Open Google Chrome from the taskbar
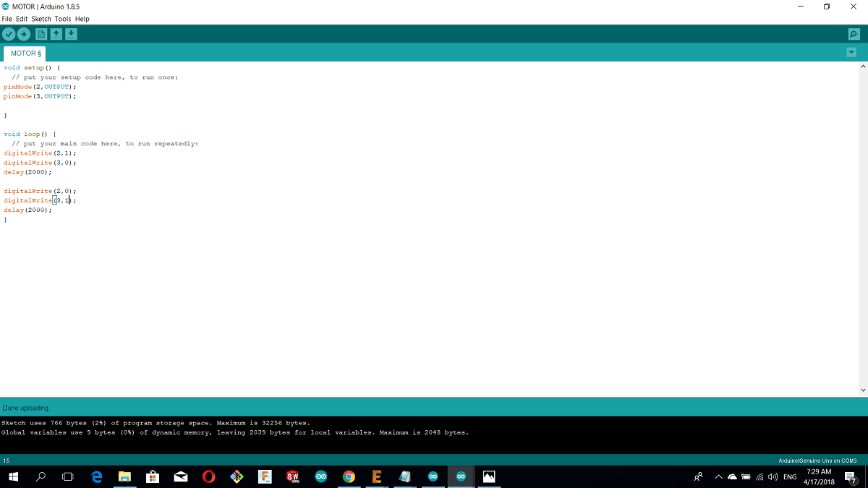Image resolution: width=868 pixels, height=488 pixels. pyautogui.click(x=349, y=476)
